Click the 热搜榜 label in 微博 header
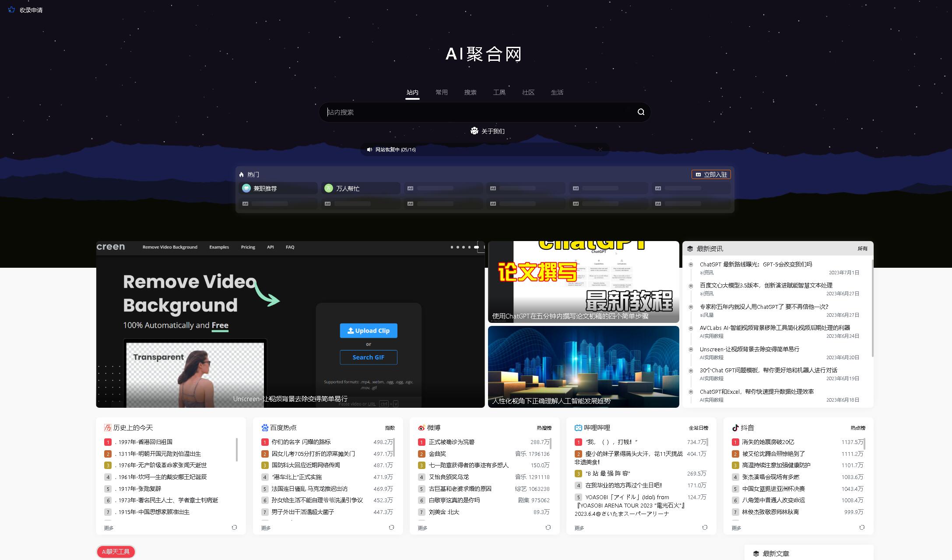The height and width of the screenshot is (560, 952). [544, 428]
